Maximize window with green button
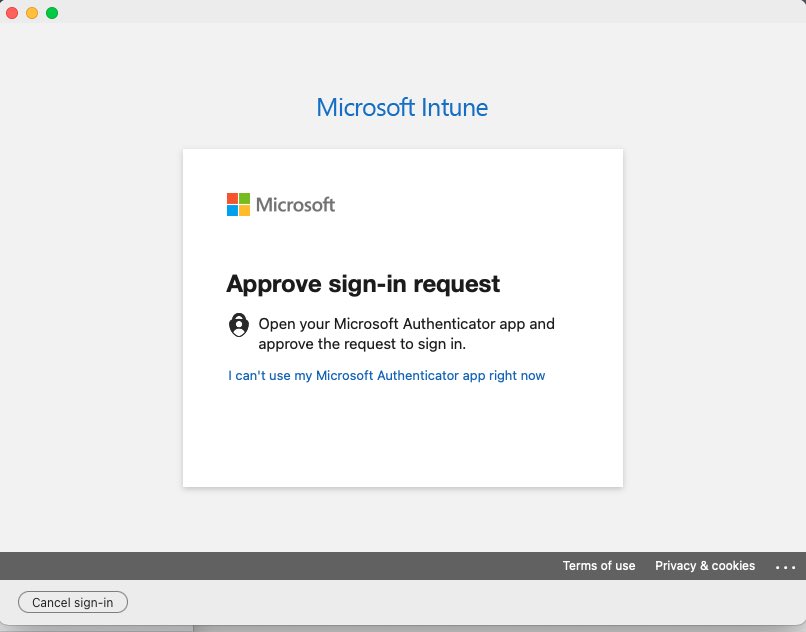The image size is (806, 632). pos(52,13)
